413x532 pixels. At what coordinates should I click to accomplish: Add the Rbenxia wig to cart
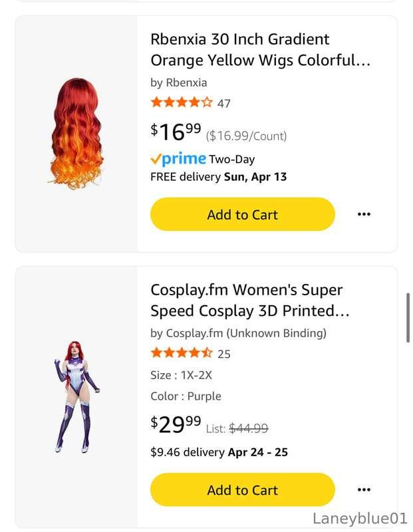pos(242,214)
